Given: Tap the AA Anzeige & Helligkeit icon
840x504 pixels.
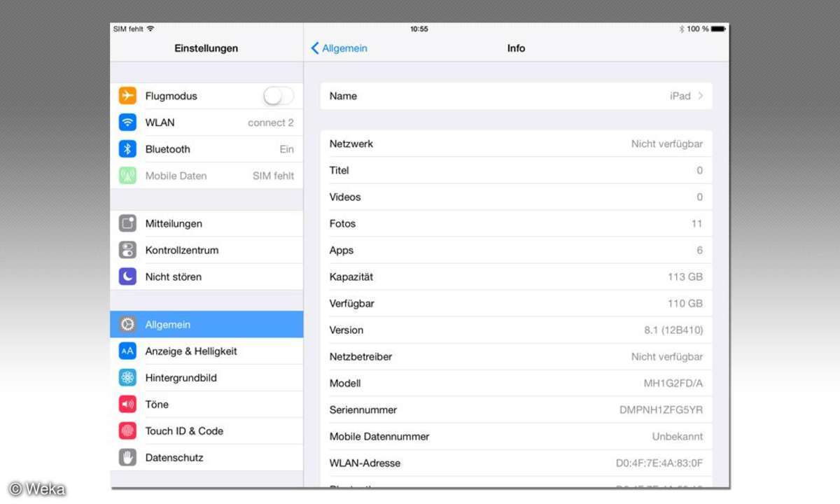Looking at the screenshot, I should tap(127, 351).
